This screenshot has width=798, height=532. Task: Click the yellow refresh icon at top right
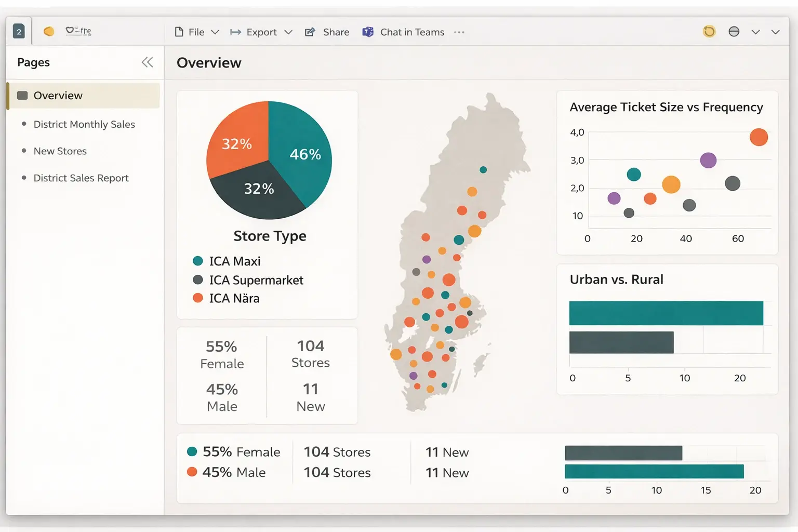[x=709, y=32]
